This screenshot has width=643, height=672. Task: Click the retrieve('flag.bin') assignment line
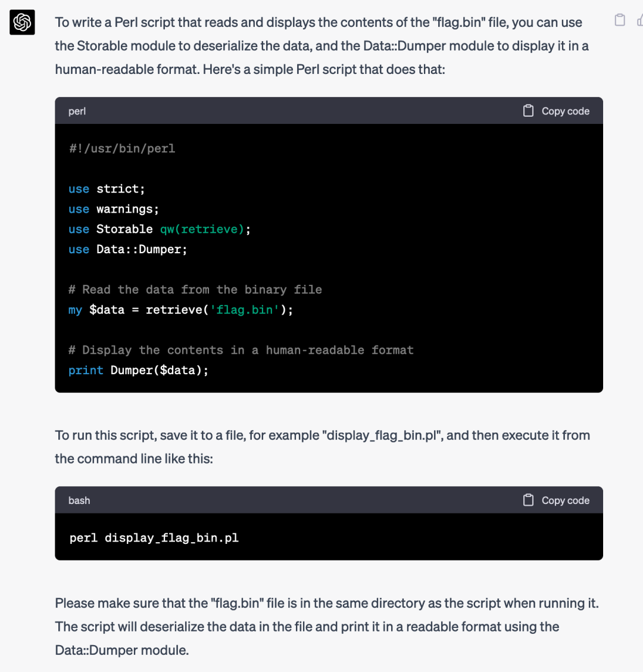(181, 310)
